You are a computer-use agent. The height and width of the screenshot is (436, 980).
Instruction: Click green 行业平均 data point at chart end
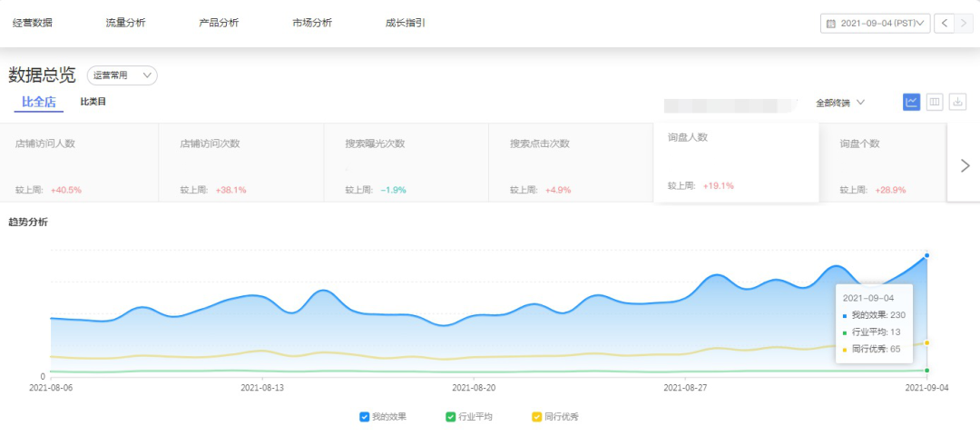click(x=926, y=371)
